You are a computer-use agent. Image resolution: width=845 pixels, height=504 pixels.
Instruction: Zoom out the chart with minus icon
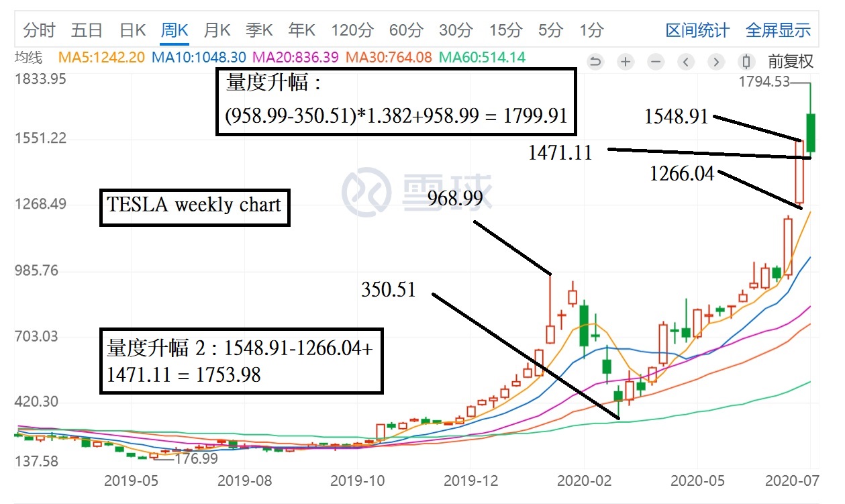click(x=656, y=62)
